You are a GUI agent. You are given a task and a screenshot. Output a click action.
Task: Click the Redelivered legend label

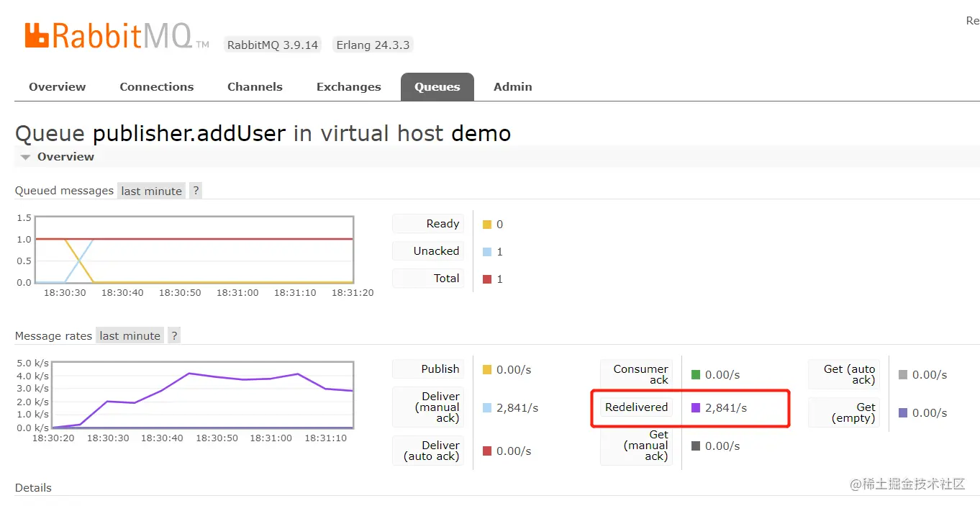click(637, 407)
